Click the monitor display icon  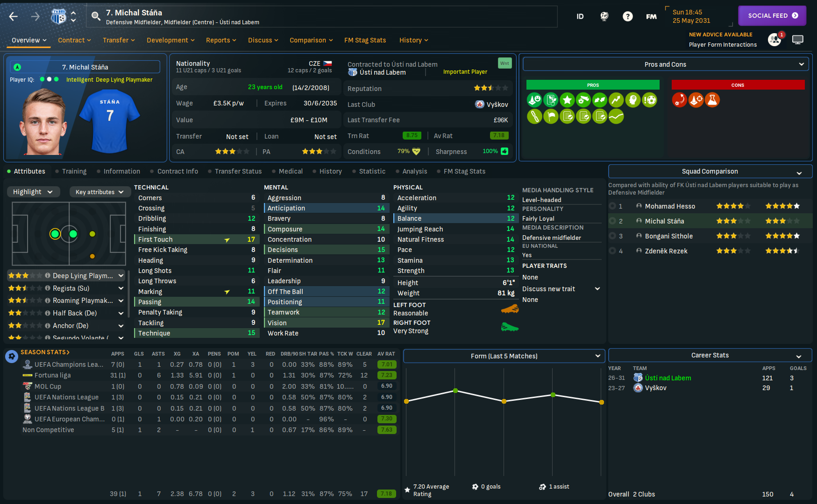(798, 40)
